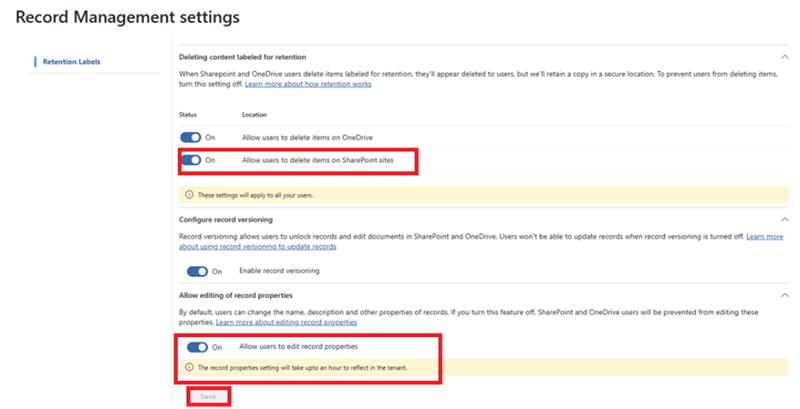Open Learn more about how retention works
This screenshot has height=409, width=800.
pos(308,84)
